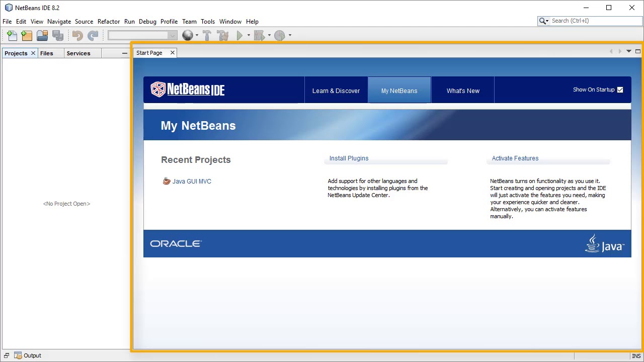Click the Install Plugins link
Screen dimensions: 644x362
click(x=349, y=158)
